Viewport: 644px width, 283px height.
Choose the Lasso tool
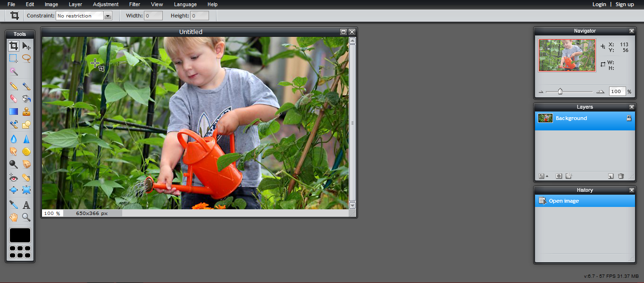[26, 59]
